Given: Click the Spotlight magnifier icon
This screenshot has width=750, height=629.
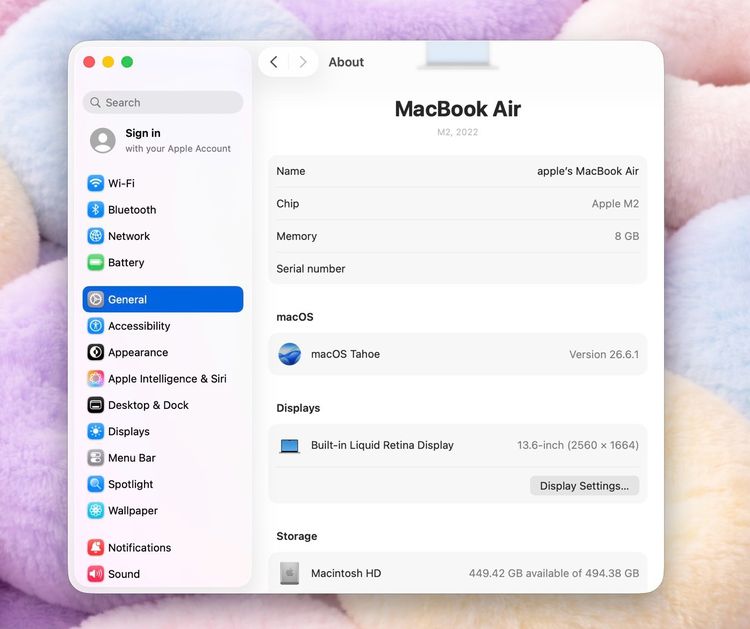Looking at the screenshot, I should [96, 484].
